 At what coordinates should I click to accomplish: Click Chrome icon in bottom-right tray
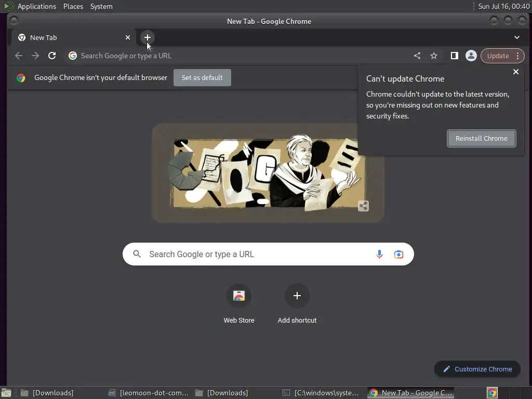tap(492, 393)
